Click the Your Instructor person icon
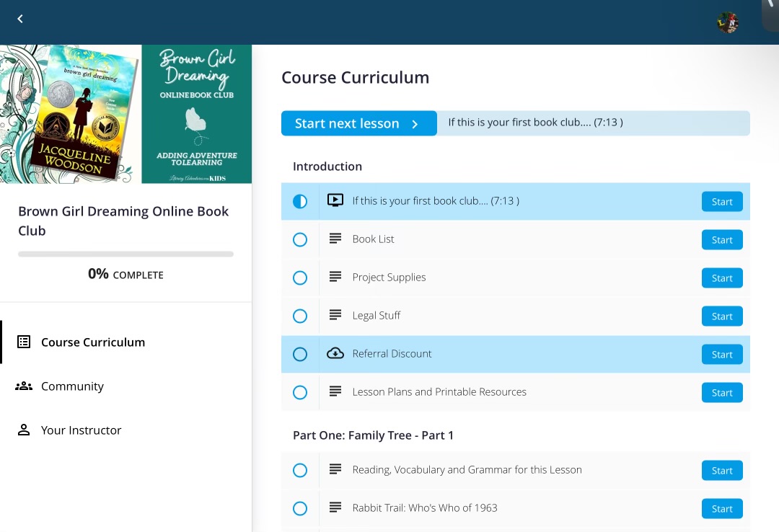The width and height of the screenshot is (779, 532). tap(24, 430)
